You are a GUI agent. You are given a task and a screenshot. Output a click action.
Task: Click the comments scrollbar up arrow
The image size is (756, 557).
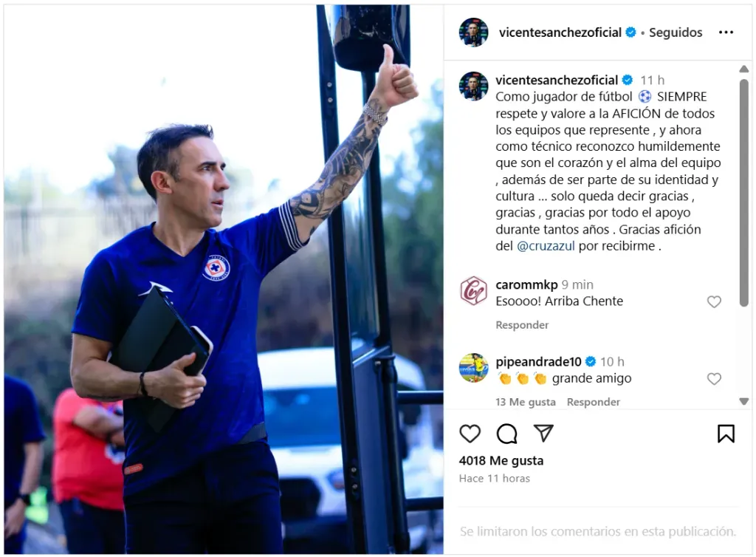pyautogui.click(x=744, y=69)
